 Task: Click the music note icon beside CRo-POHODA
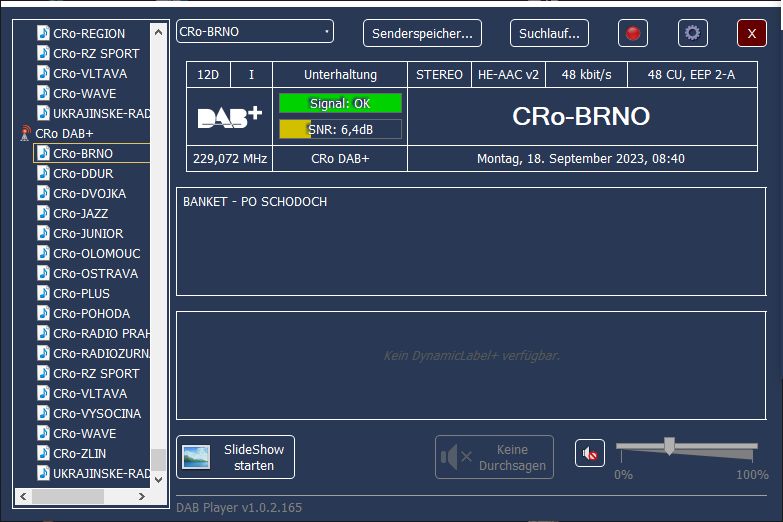pyautogui.click(x=43, y=313)
